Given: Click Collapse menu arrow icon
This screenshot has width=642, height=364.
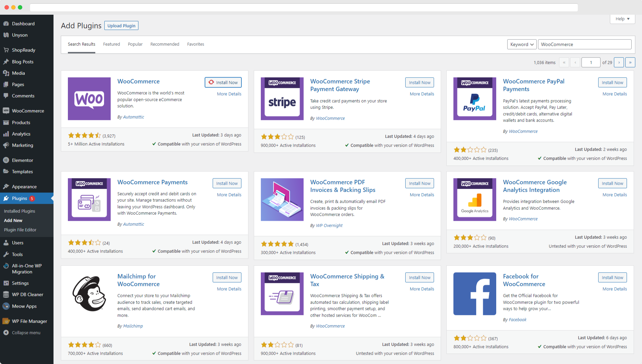Looking at the screenshot, I should 6,333.
